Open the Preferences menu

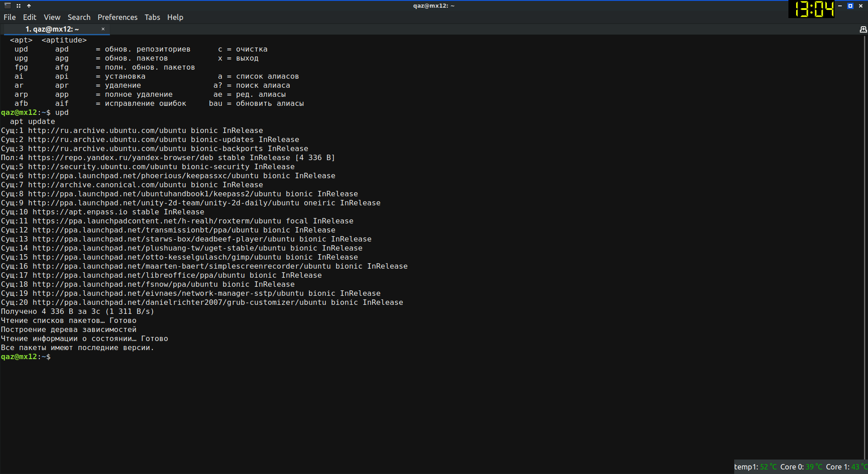click(x=118, y=17)
